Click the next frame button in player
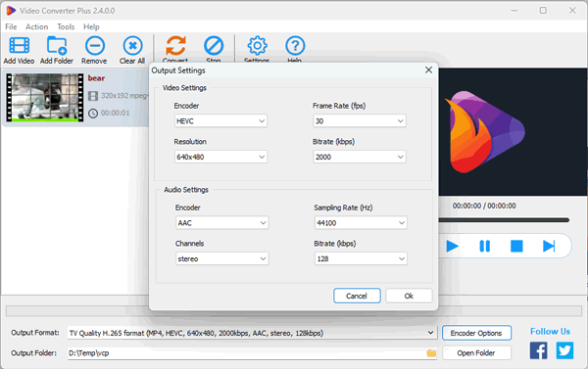 pyautogui.click(x=549, y=246)
